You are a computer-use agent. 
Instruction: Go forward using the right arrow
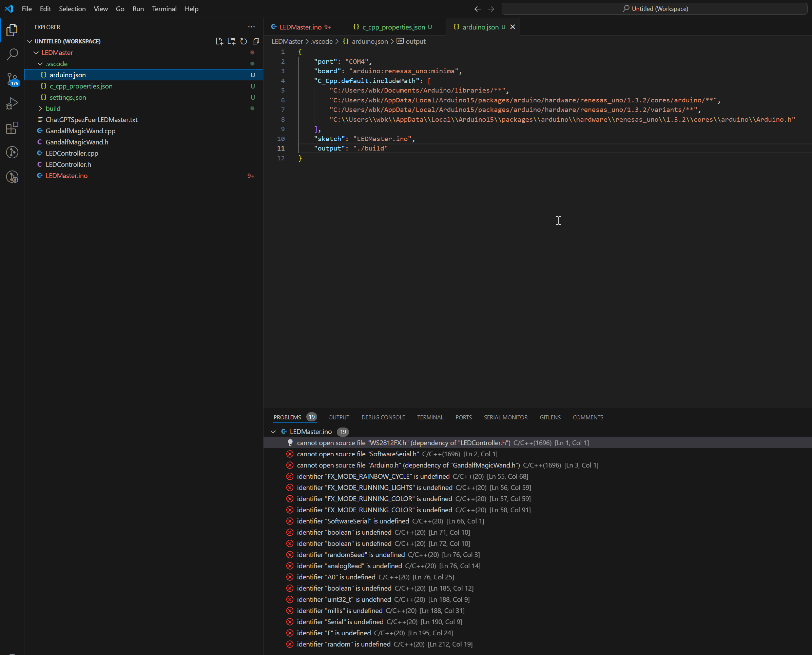(491, 9)
